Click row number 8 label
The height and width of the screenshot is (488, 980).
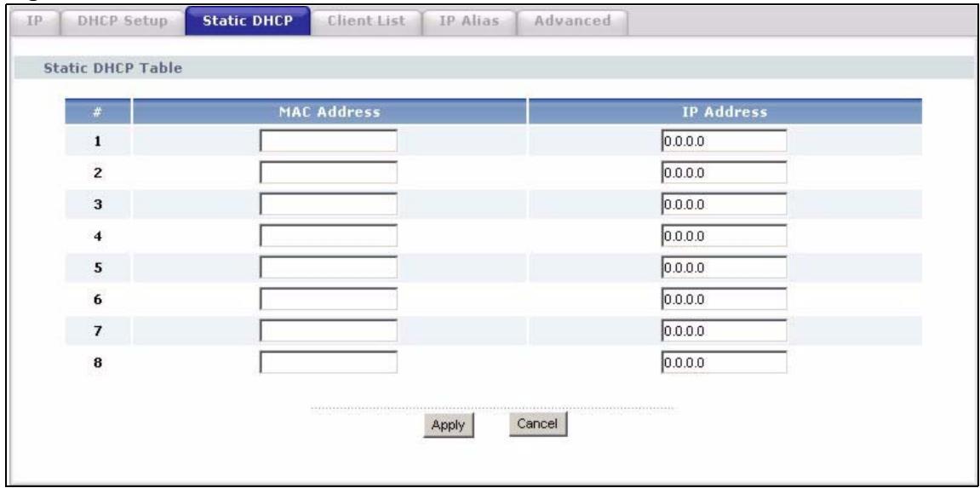(x=98, y=363)
